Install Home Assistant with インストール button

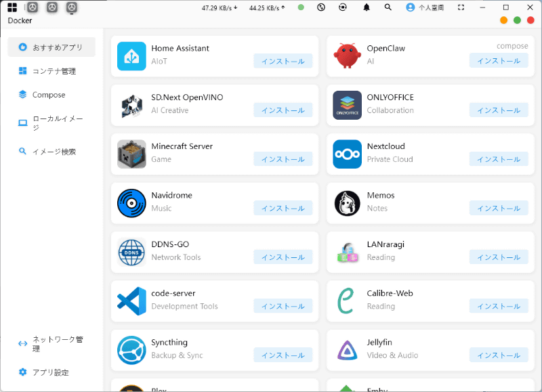coord(283,61)
